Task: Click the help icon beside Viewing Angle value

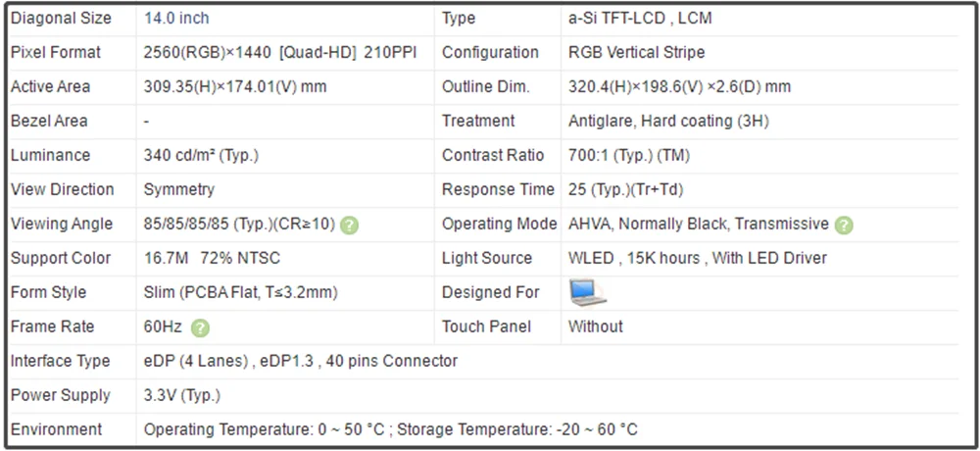Action: [350, 225]
